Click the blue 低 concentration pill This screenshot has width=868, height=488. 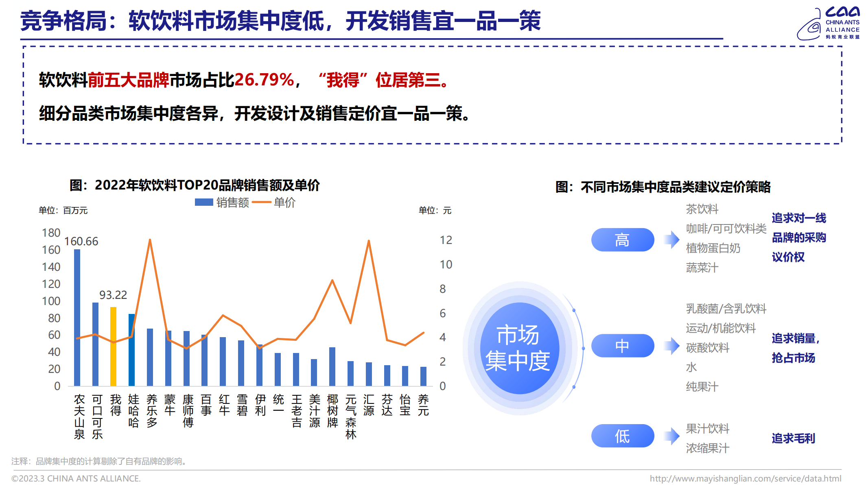[x=623, y=436]
